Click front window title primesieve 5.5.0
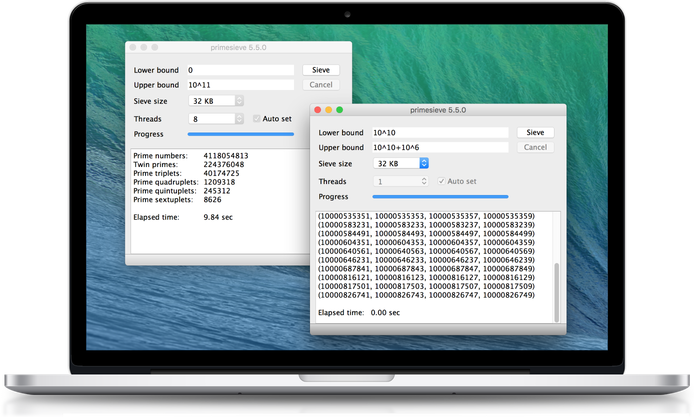Image resolution: width=694 pixels, height=417 pixels. point(438,110)
